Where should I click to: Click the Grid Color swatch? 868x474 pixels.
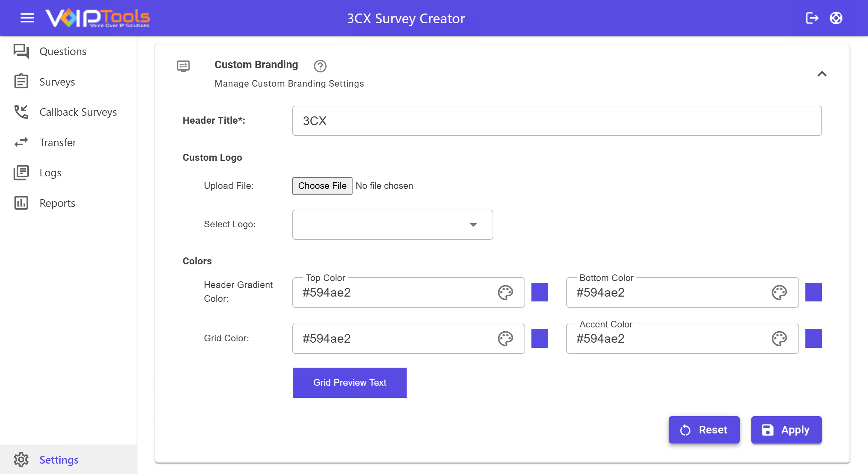click(540, 338)
